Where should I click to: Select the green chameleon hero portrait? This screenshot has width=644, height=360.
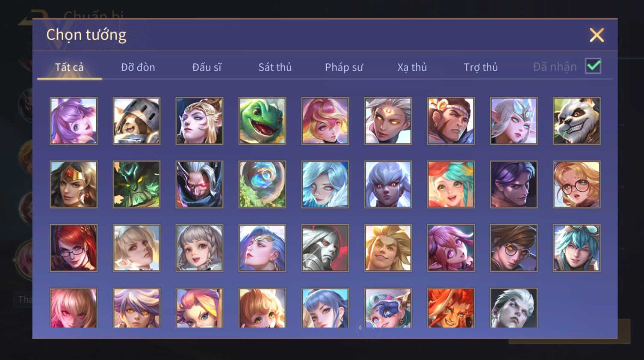[262, 121]
